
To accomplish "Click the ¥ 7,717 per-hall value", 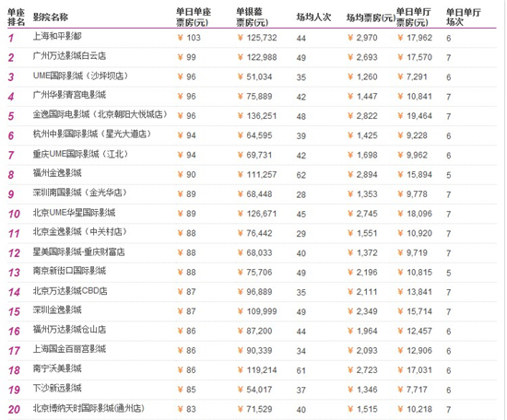I will coord(413,390).
